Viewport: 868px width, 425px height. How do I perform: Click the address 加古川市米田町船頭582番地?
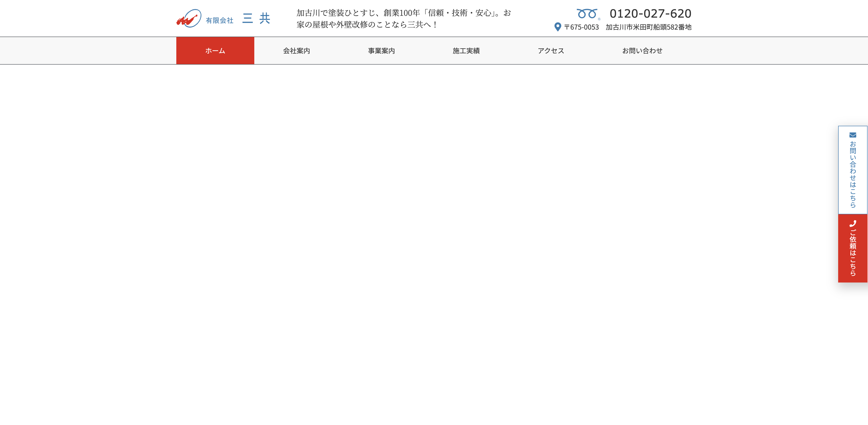pyautogui.click(x=648, y=27)
